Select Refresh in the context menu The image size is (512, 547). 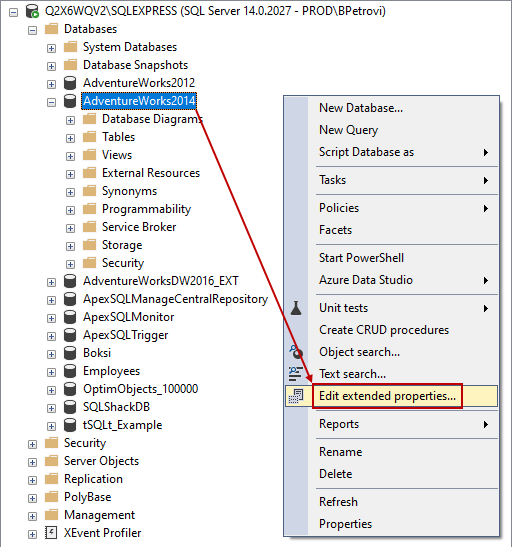(x=392, y=502)
